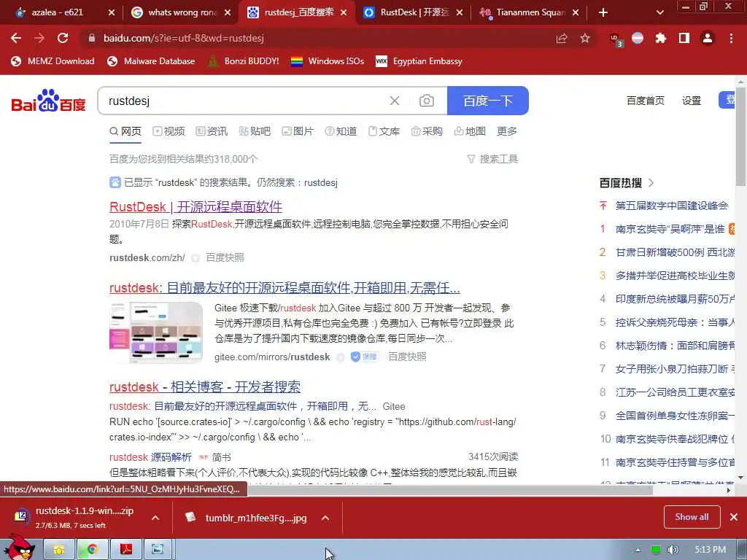Open rustdesk - 相关博客 - 开发者搜索 result
Screen dimensions: 747x560
tap(205, 386)
